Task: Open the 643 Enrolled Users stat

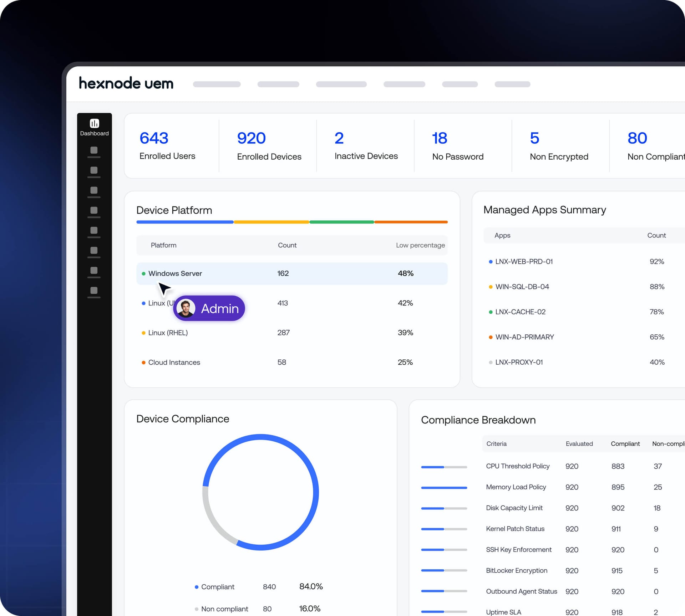Action: point(167,145)
